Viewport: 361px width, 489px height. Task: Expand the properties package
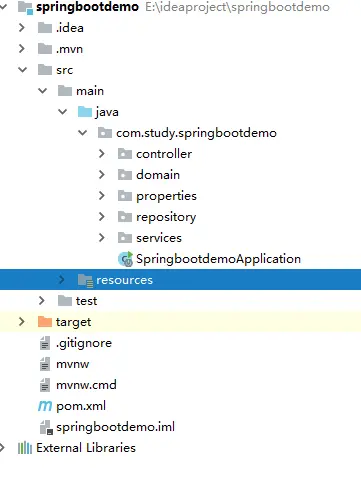tap(102, 196)
